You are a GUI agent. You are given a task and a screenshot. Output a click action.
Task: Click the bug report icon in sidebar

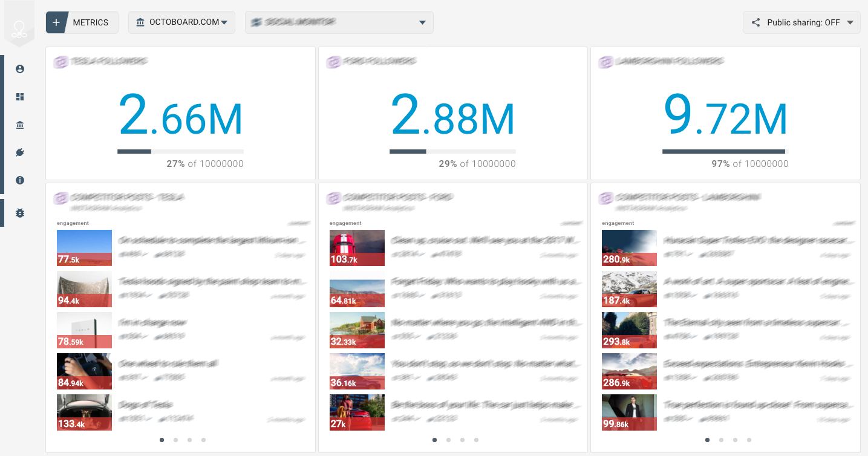[20, 213]
